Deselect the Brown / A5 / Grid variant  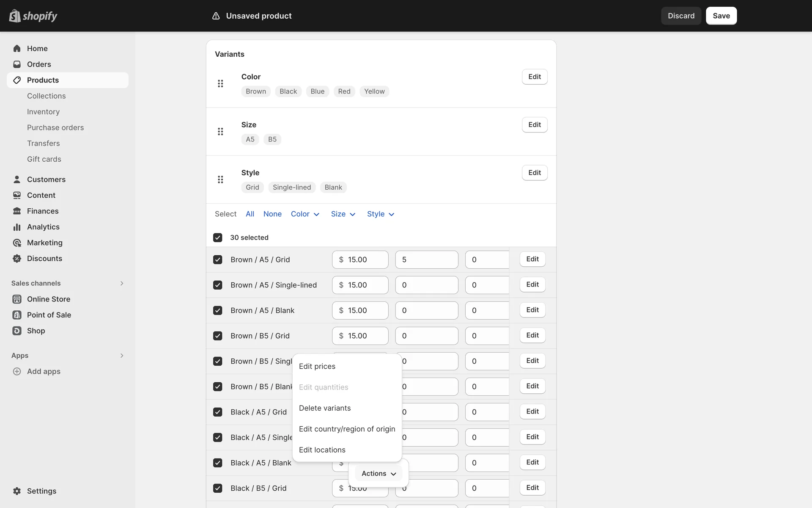[x=218, y=260]
